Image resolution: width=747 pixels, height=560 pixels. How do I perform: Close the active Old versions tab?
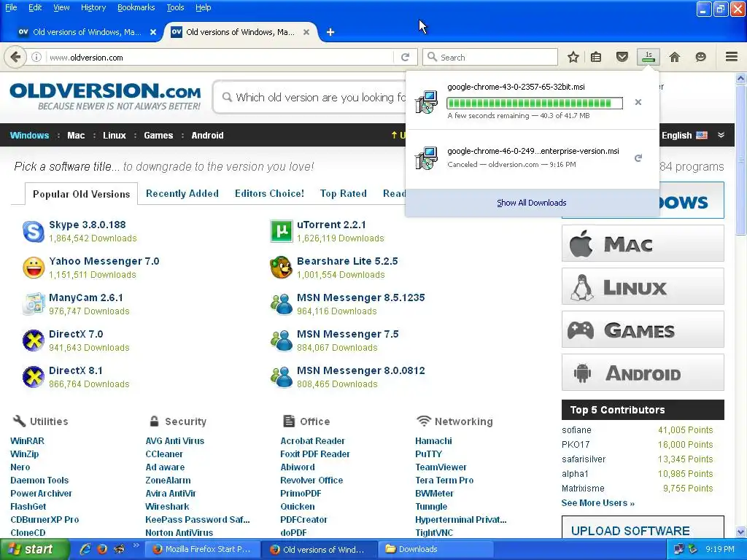[x=306, y=32]
